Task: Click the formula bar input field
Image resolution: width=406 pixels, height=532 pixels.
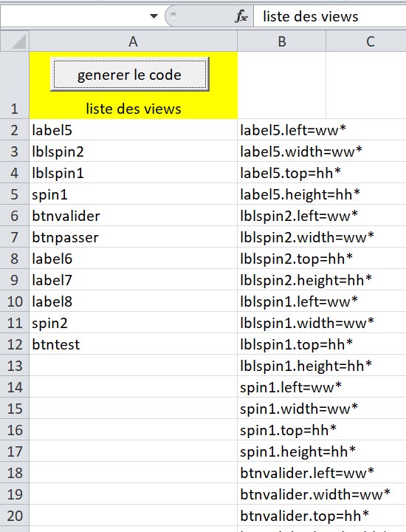Action: [x=330, y=16]
